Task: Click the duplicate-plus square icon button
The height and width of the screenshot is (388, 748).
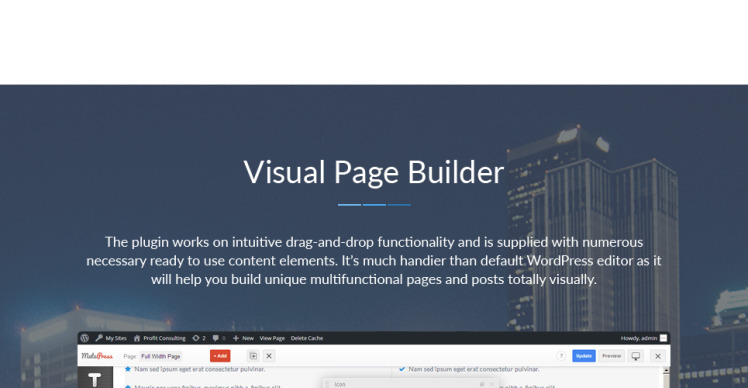Action: (x=253, y=356)
